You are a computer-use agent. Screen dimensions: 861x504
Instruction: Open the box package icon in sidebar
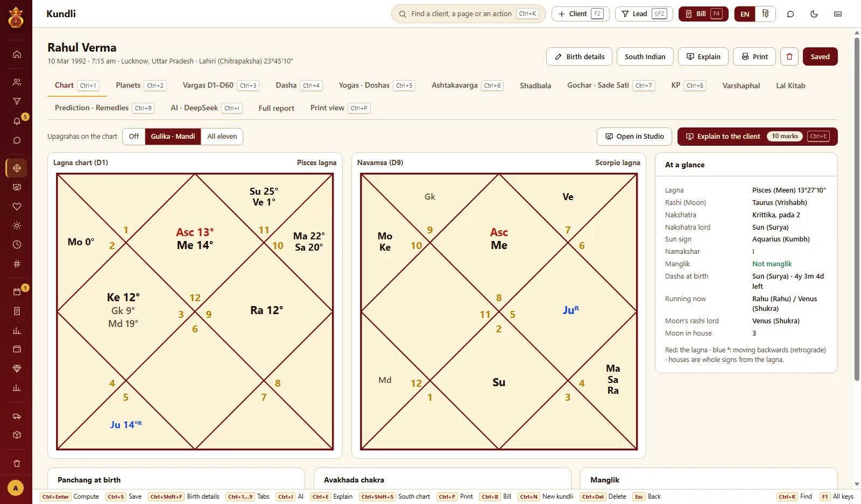pyautogui.click(x=17, y=435)
